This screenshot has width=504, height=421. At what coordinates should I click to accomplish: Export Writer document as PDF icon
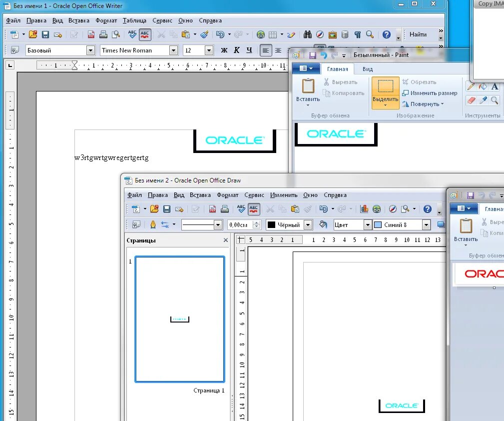pyautogui.click(x=91, y=34)
